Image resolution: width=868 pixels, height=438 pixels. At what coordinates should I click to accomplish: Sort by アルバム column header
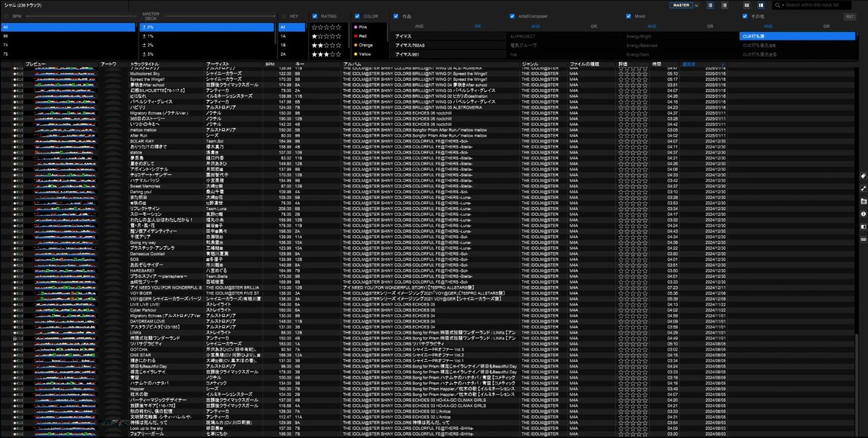[353, 64]
